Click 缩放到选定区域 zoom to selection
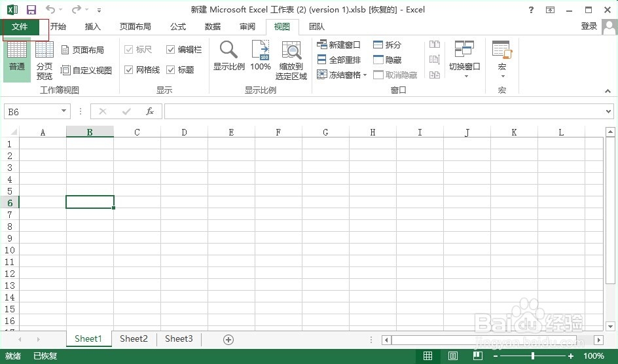Viewport: 618px width, 364px height. [291, 60]
